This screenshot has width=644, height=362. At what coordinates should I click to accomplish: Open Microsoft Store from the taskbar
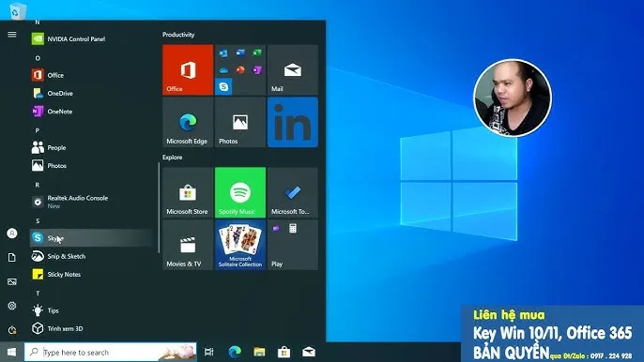pyautogui.click(x=284, y=352)
